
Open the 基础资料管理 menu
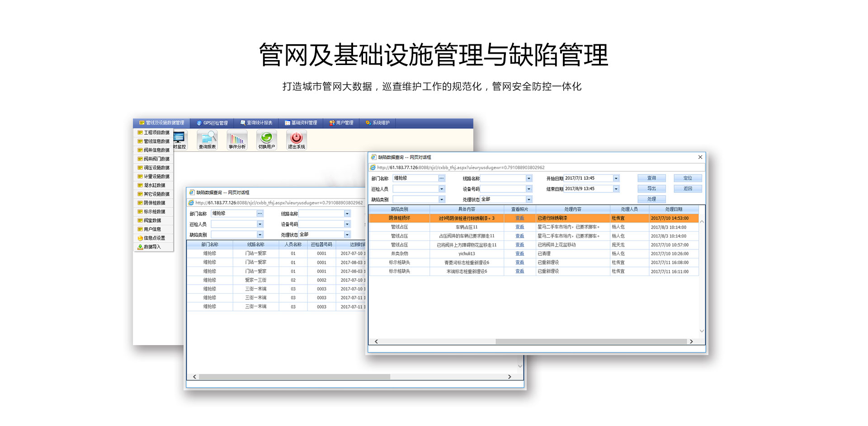click(301, 123)
